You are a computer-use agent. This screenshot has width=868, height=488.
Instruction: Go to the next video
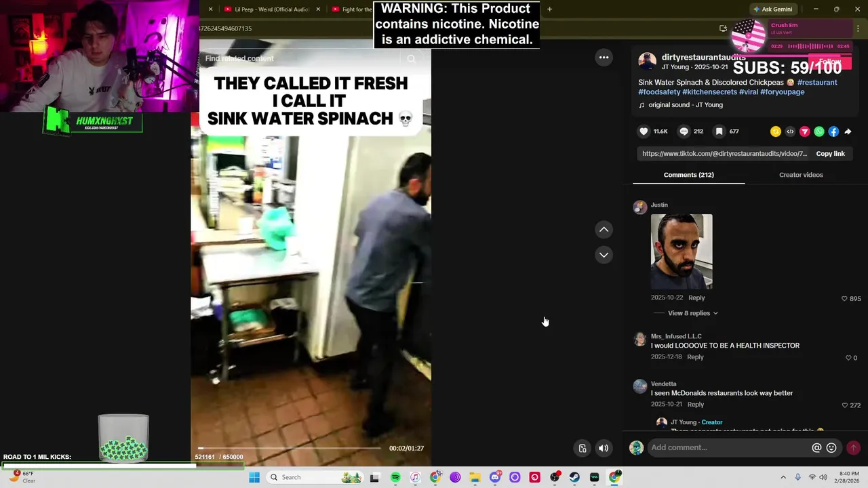[x=604, y=255]
